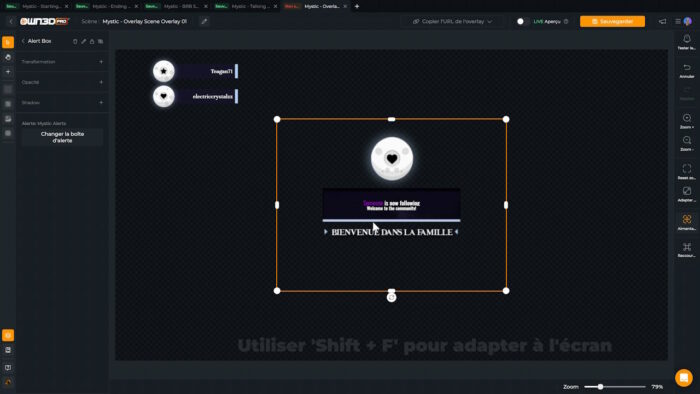Click the lock icon in Alert Box header
This screenshot has width=700, height=394.
(x=92, y=41)
